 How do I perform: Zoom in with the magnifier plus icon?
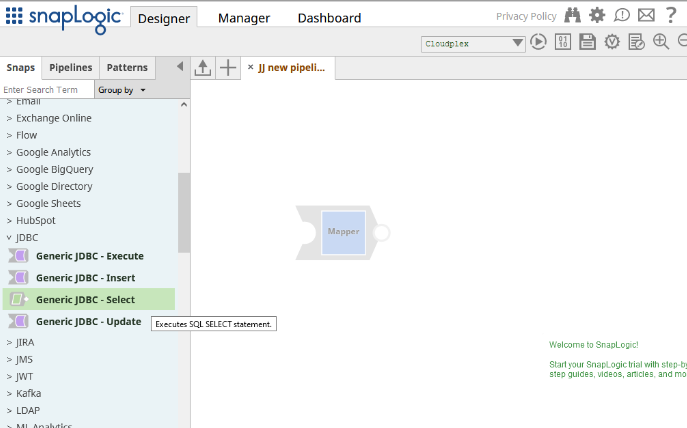(661, 42)
